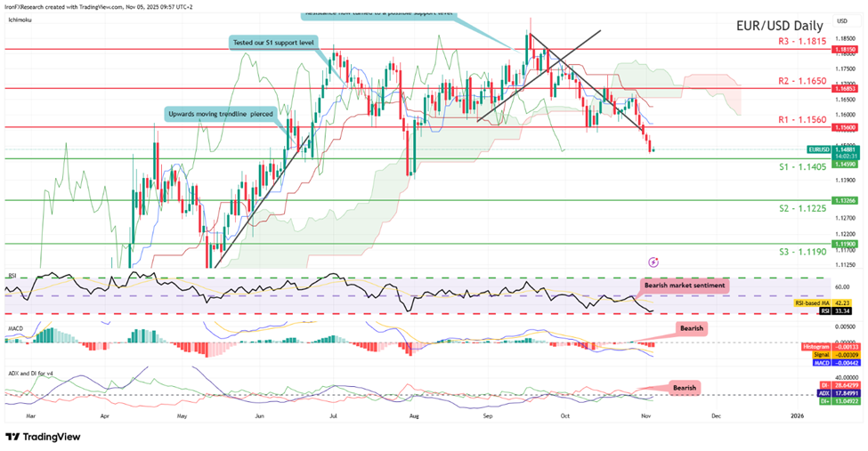Select the Sep marker on time axis
Image resolution: width=868 pixels, height=451 pixels.
[486, 415]
